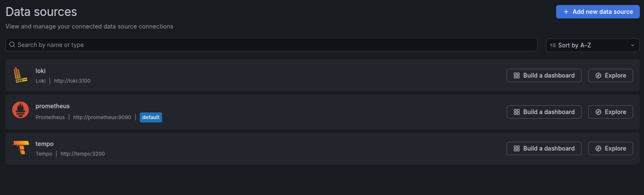The height and width of the screenshot is (195, 644).
Task: Click the search magnifier icon
Action: pyautogui.click(x=12, y=44)
